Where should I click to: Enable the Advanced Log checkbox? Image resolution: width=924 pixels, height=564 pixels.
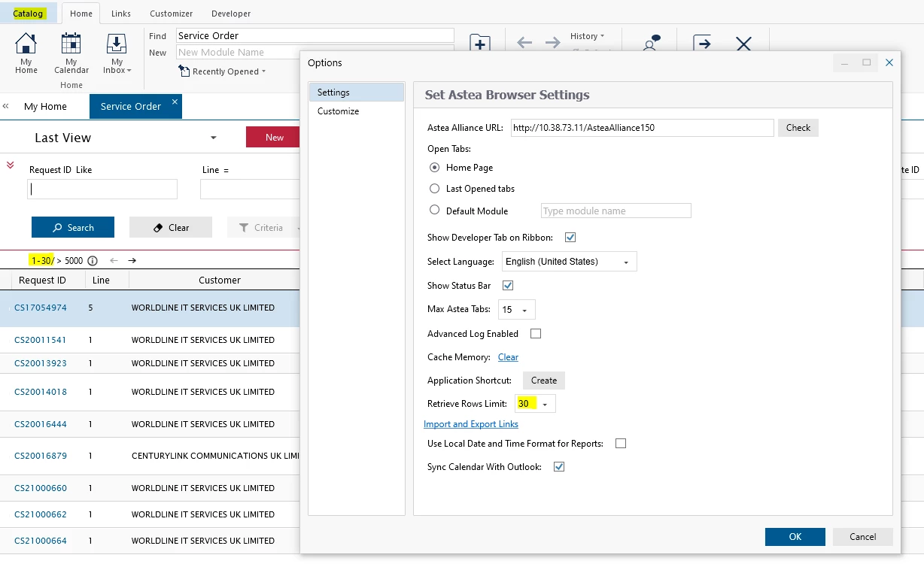click(x=536, y=334)
